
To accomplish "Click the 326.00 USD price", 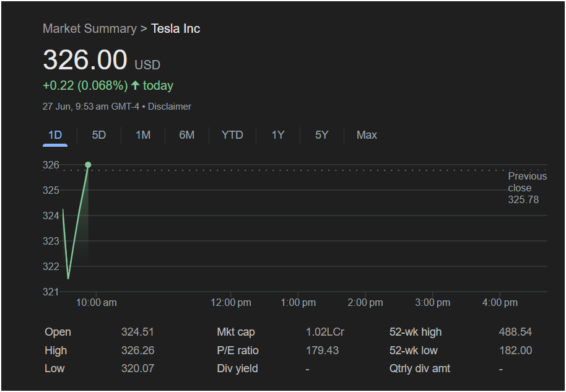I will (102, 60).
